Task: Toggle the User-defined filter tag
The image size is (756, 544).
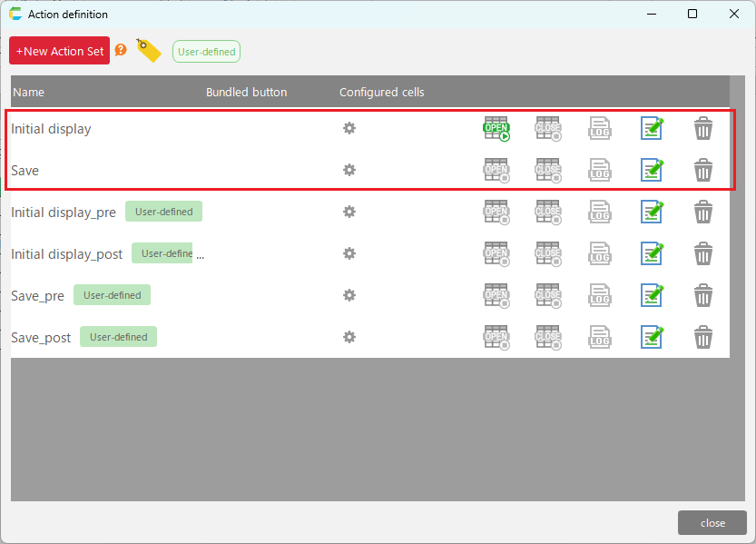Action: tap(206, 52)
